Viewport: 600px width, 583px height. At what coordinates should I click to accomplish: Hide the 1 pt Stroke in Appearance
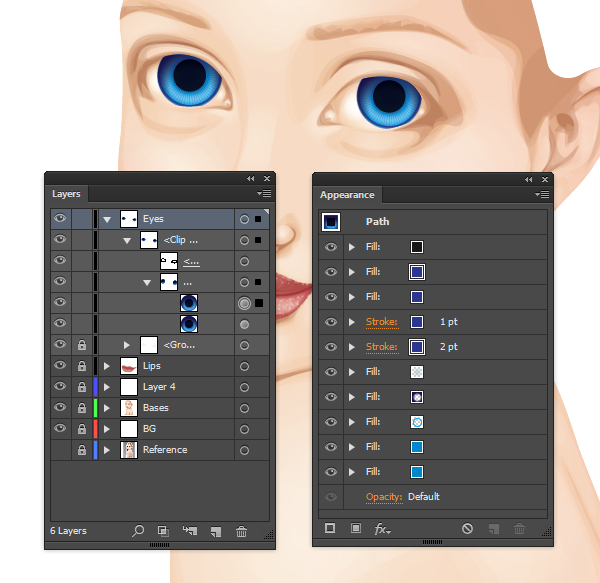[x=331, y=322]
